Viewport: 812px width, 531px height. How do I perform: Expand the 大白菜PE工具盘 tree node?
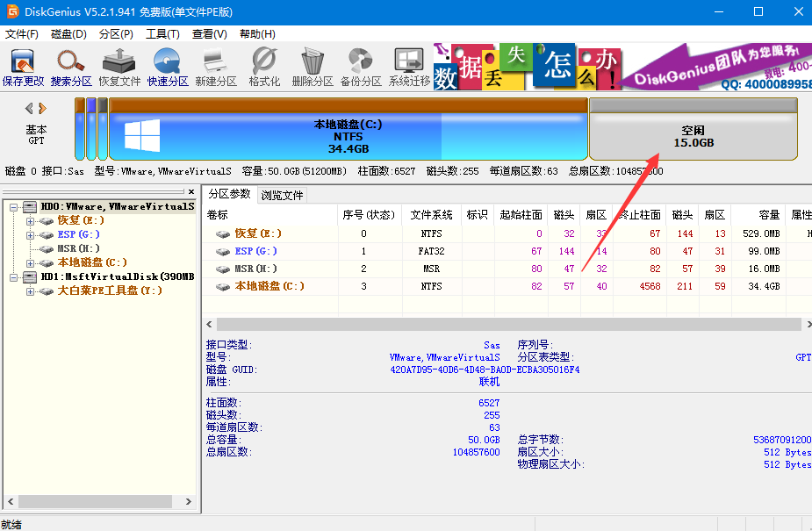(30, 291)
